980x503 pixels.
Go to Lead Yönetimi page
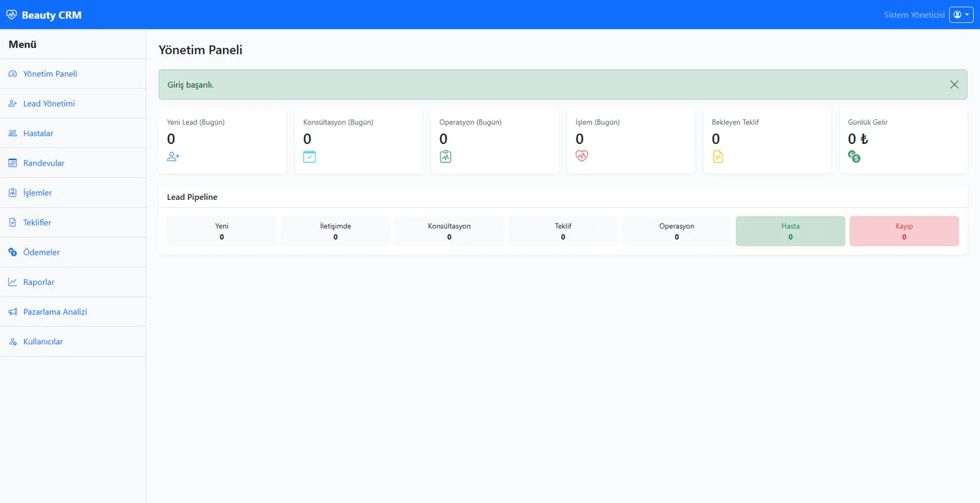click(x=73, y=104)
